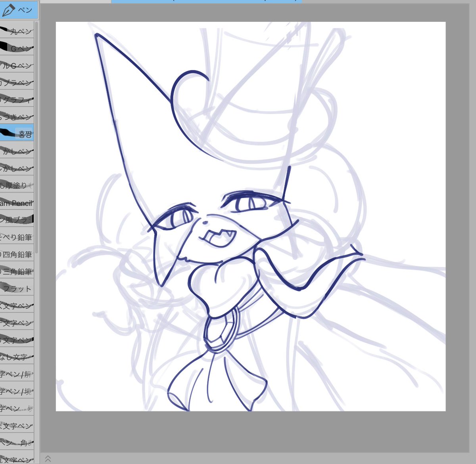Pick the ルGペン brush preset
The height and width of the screenshot is (464, 476).
coord(17,65)
